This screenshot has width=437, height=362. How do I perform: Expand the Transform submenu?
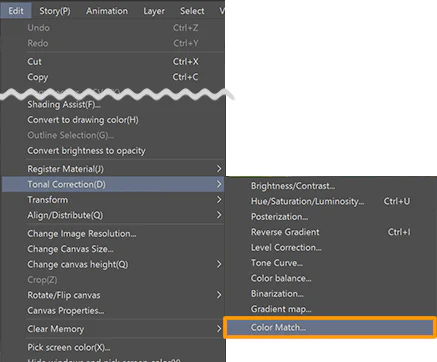click(x=113, y=200)
